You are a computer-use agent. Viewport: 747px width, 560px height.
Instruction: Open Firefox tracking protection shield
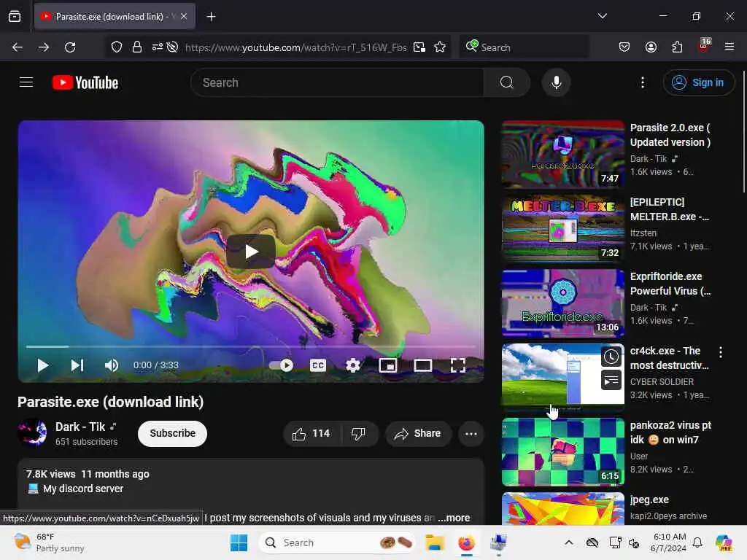point(117,47)
